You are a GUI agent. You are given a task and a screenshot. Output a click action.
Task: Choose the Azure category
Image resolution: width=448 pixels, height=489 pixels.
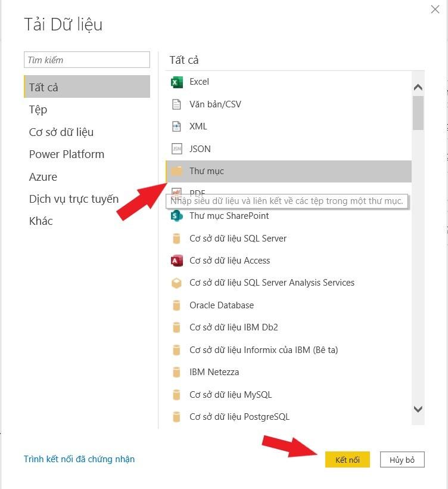[87, 177]
